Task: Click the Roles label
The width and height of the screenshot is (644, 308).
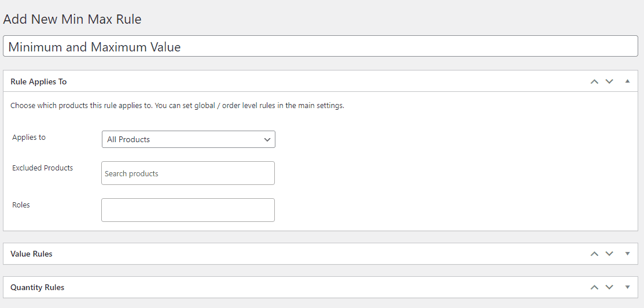Action: [21, 205]
